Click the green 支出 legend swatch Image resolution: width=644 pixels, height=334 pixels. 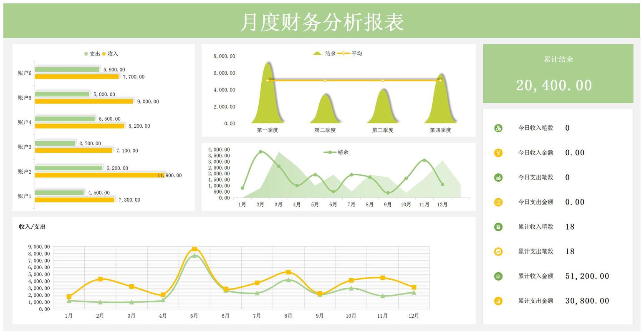point(86,54)
